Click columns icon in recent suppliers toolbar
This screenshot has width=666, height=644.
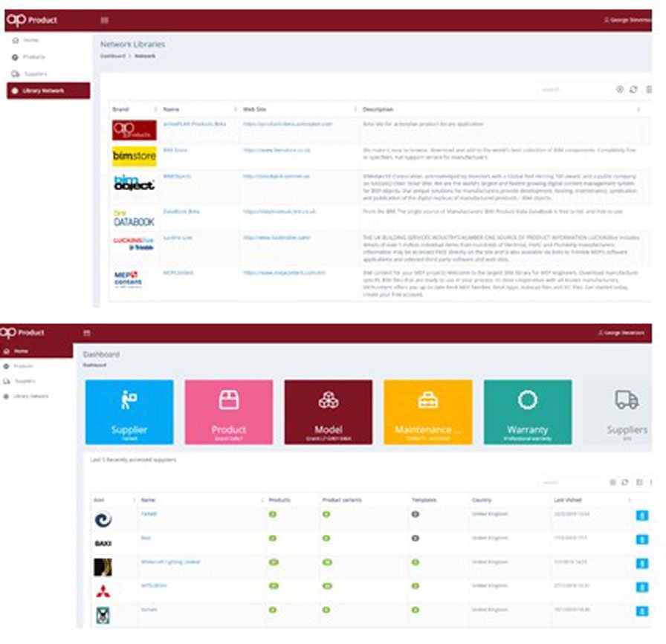tap(638, 482)
